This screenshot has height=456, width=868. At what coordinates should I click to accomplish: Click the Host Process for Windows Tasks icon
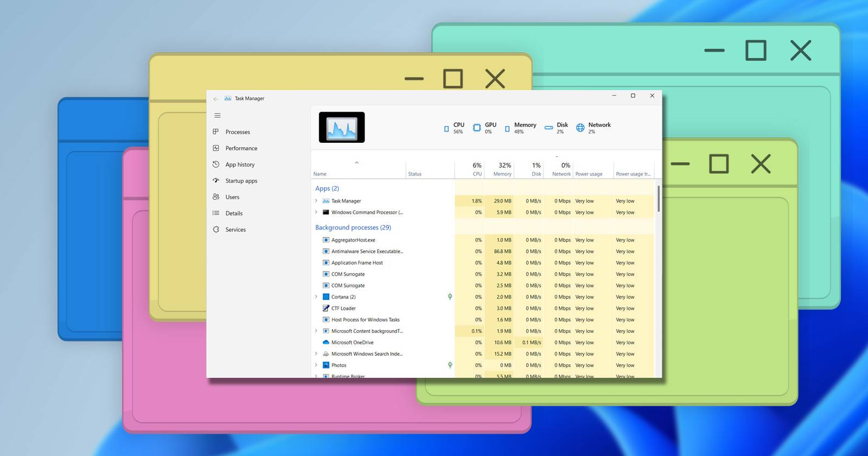[326, 320]
